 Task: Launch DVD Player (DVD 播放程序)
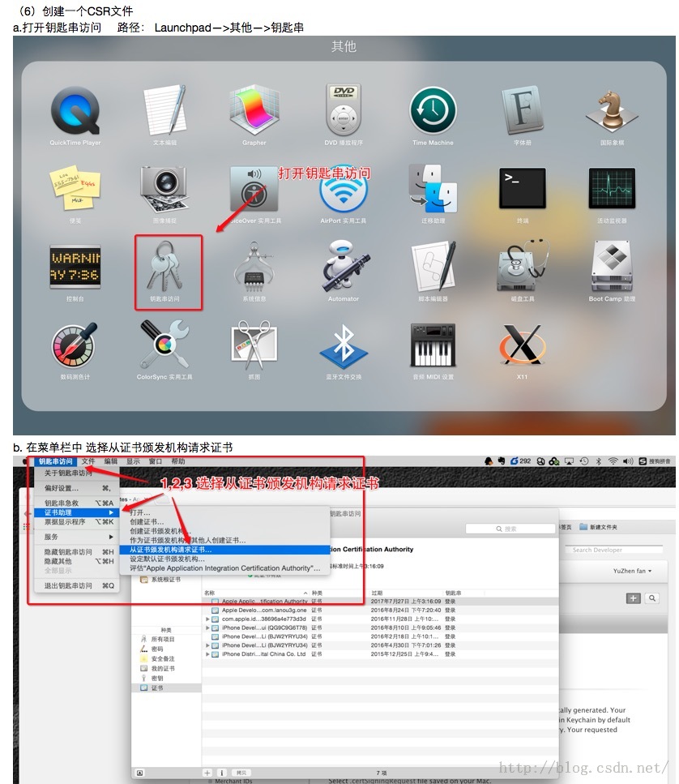344,109
